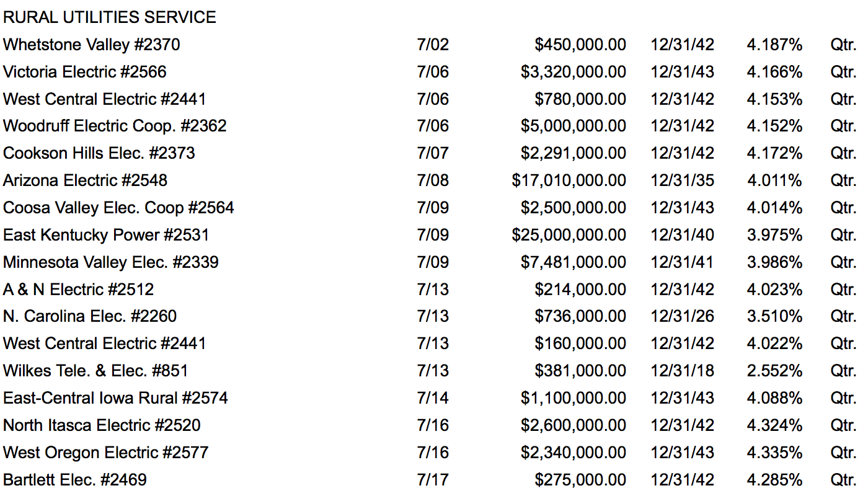Screen dimensions: 868x496
Task: Select the 2.552% interest rate
Action: click(774, 371)
